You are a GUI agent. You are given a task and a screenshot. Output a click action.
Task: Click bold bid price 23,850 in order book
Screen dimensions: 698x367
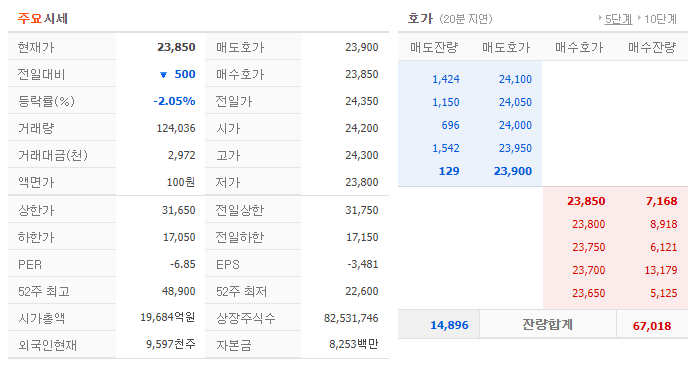click(586, 201)
